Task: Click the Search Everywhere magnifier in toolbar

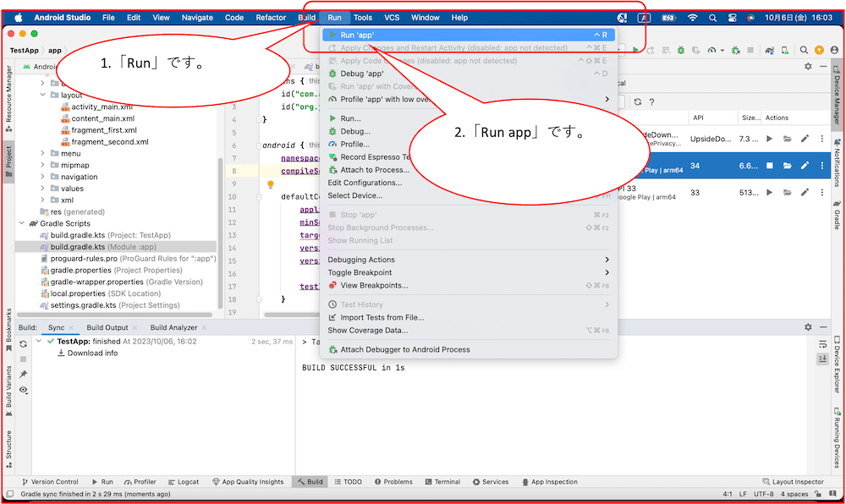Action: click(x=804, y=50)
